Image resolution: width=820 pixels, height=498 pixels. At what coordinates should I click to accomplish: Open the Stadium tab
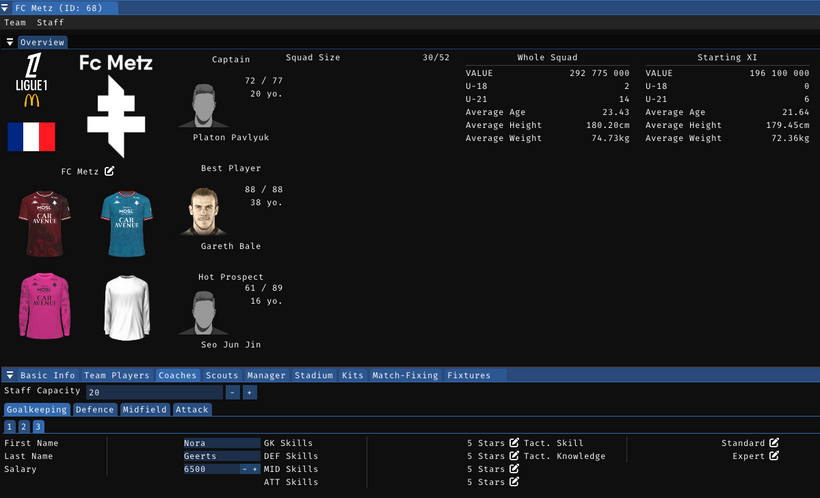click(313, 376)
